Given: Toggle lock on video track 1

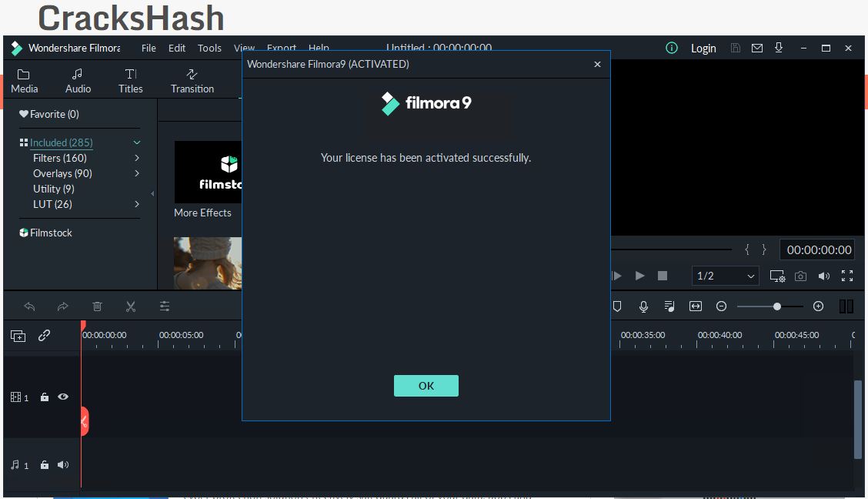Looking at the screenshot, I should pyautogui.click(x=45, y=397).
